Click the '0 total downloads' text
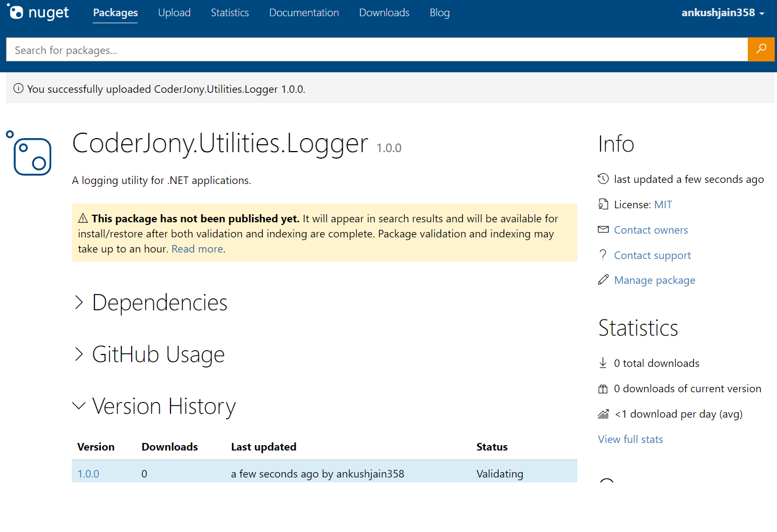Screen dimensions: 777x532 [657, 363]
